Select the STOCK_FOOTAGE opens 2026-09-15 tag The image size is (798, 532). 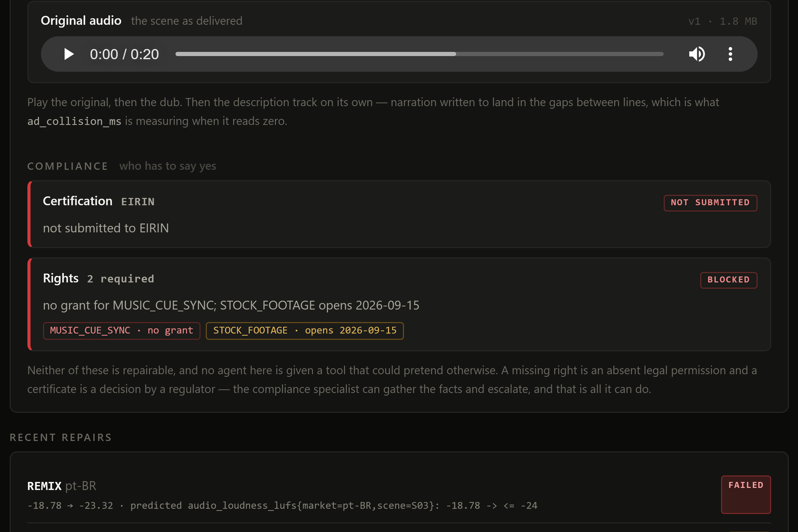pos(305,331)
